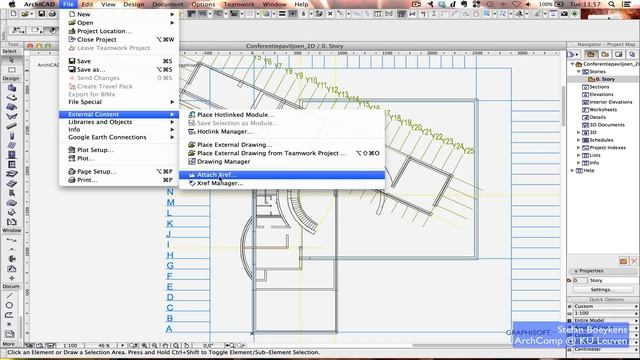This screenshot has width=640, height=360.
Task: Choose Page Setup… in File menu
Action: pyautogui.click(x=119, y=171)
